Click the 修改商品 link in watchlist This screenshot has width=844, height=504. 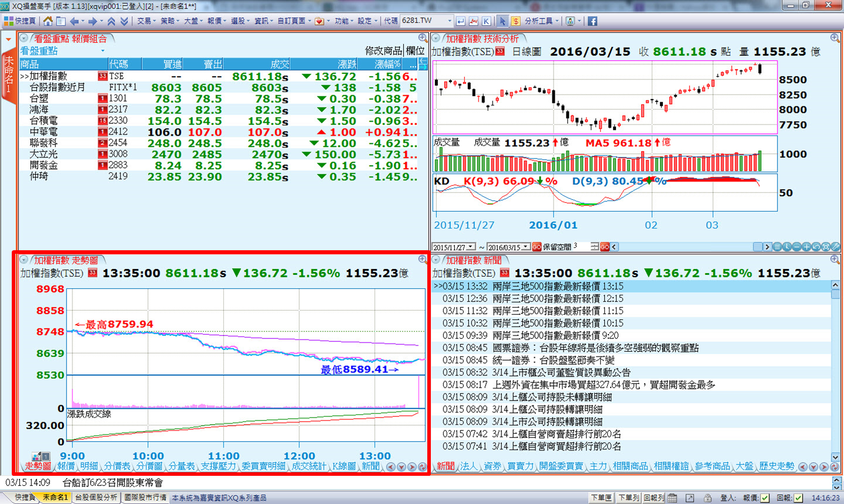[x=384, y=51]
